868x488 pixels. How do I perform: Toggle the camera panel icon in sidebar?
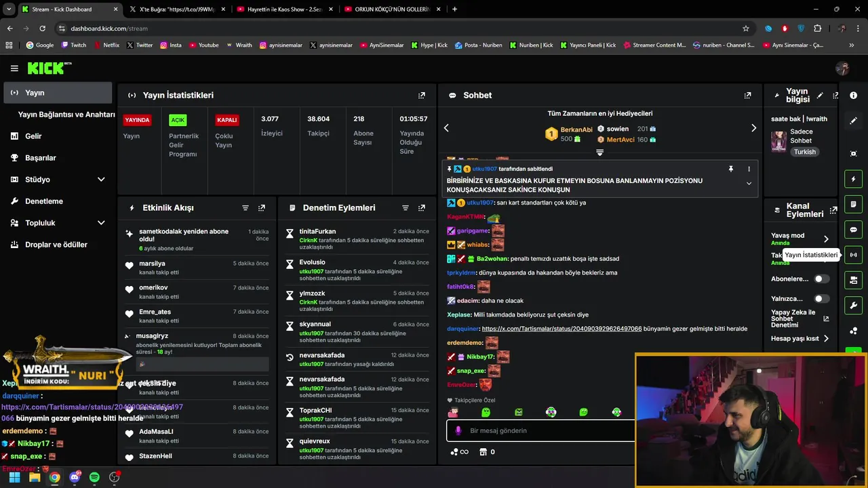click(854, 280)
